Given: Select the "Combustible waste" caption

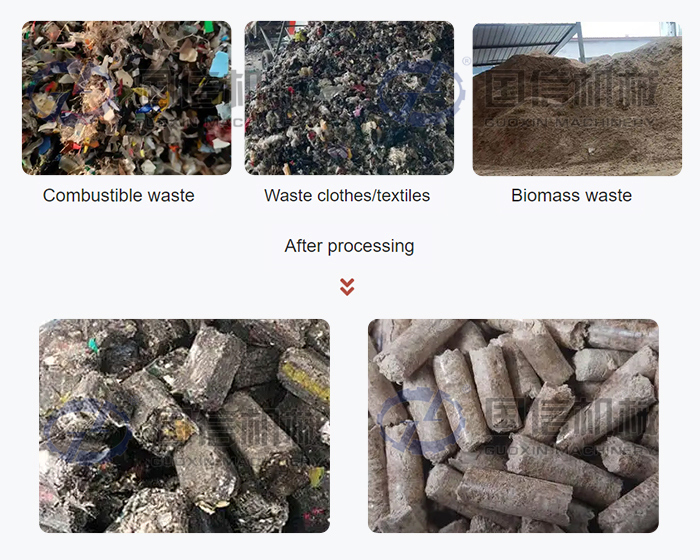Looking at the screenshot, I should (119, 196).
